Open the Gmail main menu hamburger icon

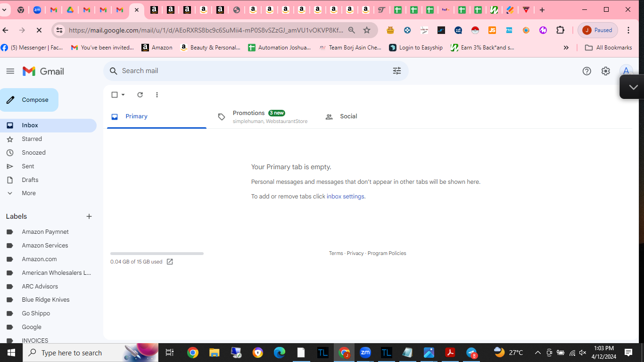pos(10,71)
